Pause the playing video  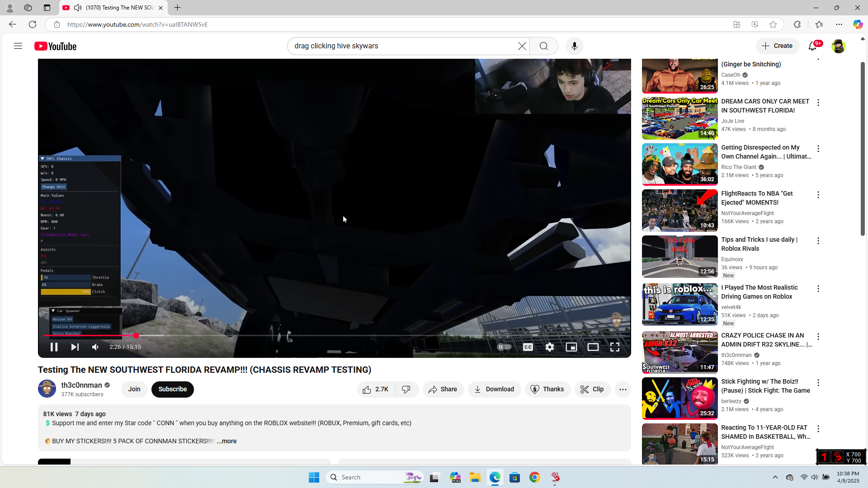[x=54, y=347]
